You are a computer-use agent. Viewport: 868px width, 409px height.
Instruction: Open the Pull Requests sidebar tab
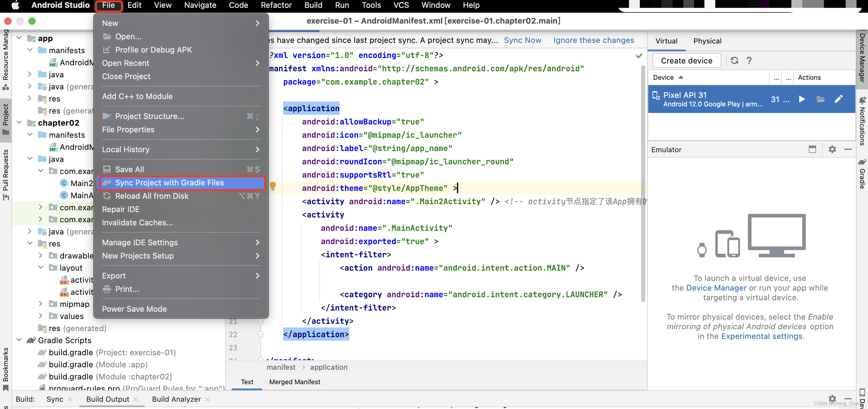tap(6, 175)
